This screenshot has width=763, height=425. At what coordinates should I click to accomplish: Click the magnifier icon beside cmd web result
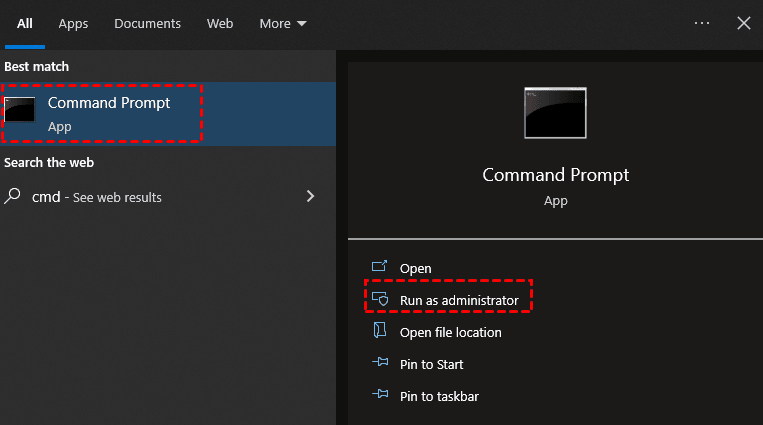coord(13,196)
